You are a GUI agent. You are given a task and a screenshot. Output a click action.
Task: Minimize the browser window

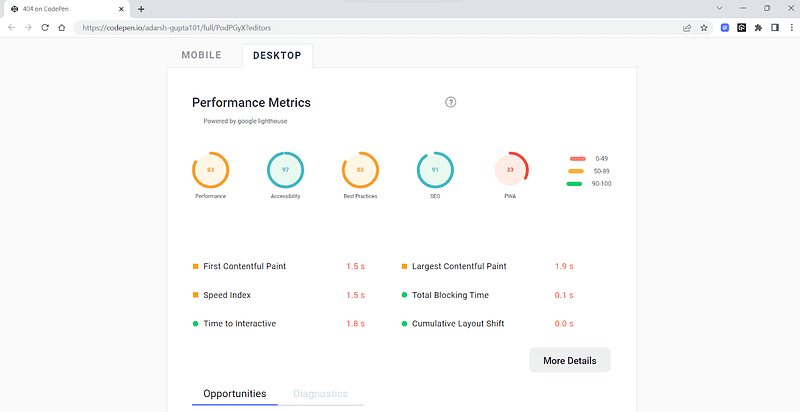pyautogui.click(x=743, y=8)
